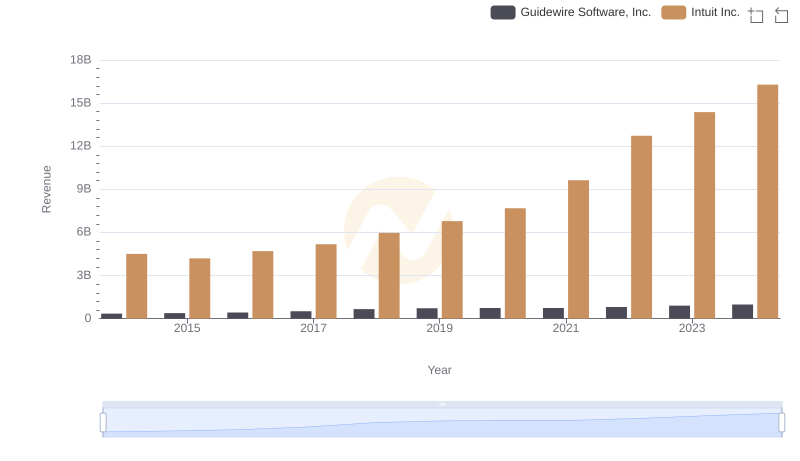Screen dimensions: 800x461
Task: Select the Intuit bar for 2021
Action: click(578, 249)
